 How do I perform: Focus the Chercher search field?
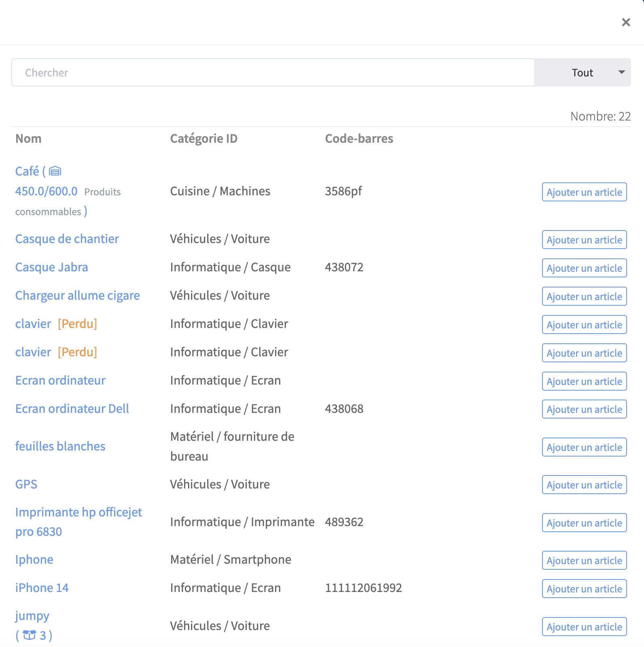pyautogui.click(x=273, y=72)
